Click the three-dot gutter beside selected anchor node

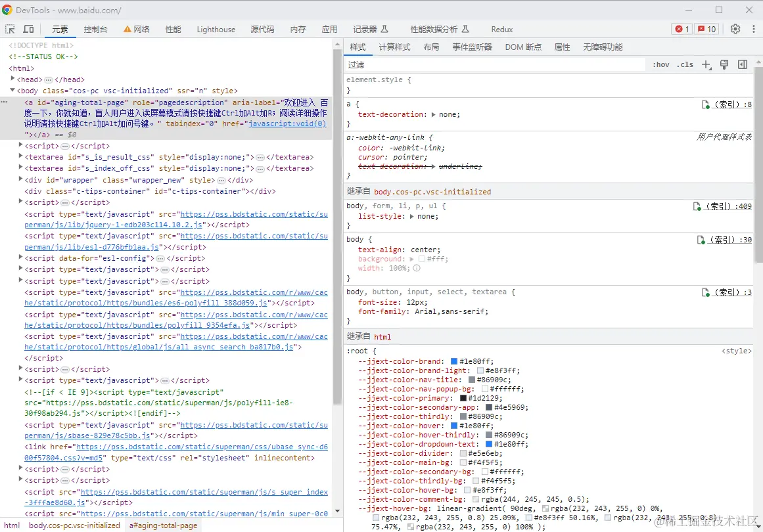click(x=4, y=102)
